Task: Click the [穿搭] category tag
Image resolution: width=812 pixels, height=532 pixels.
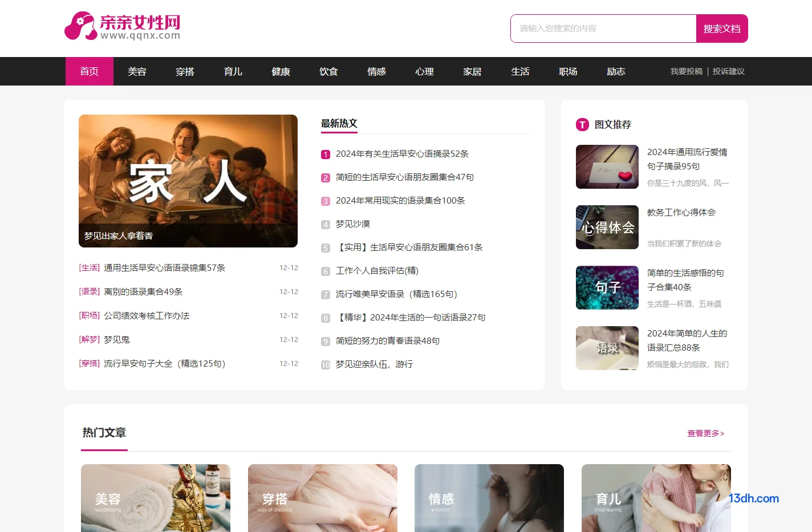Action: coord(90,364)
